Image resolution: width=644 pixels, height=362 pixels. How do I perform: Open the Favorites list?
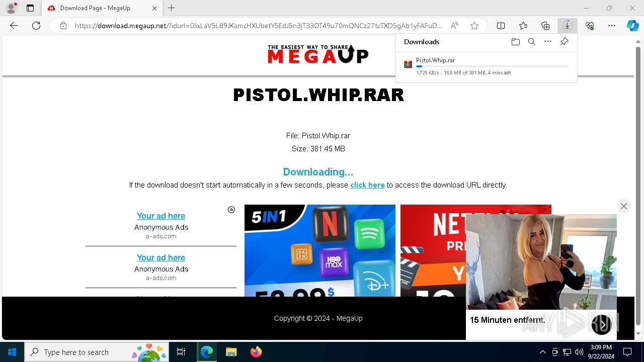pos(523,26)
